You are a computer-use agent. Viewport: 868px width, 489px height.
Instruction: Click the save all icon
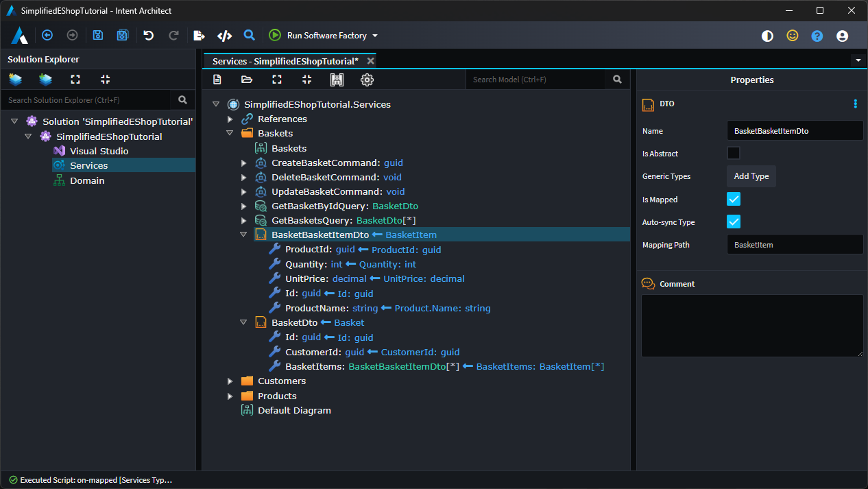tap(123, 36)
